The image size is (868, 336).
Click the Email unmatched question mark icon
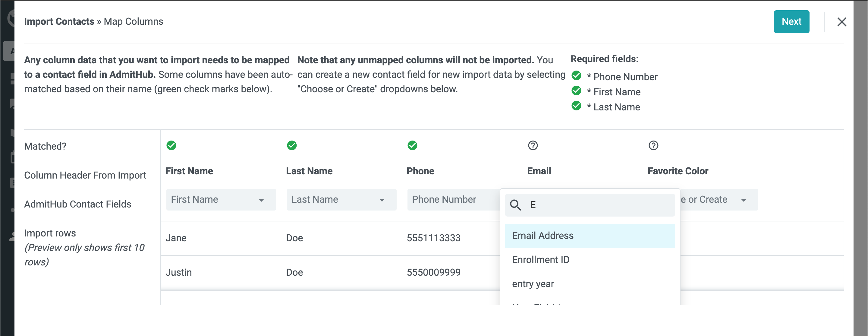533,145
